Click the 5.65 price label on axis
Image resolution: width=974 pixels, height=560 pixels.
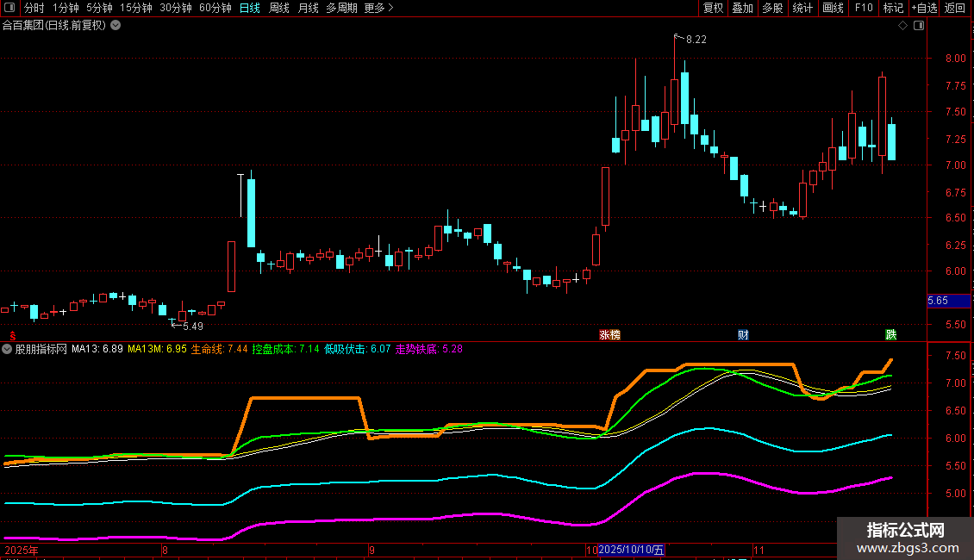[938, 301]
